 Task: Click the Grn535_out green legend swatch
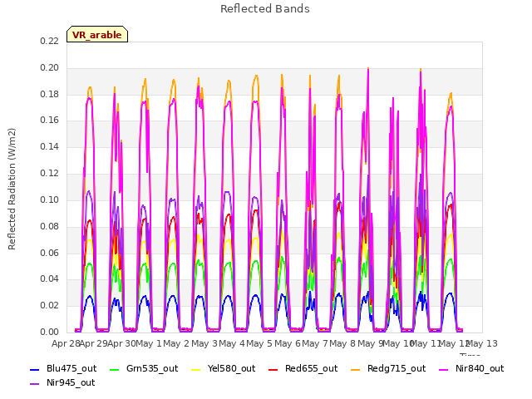[x=115, y=369]
